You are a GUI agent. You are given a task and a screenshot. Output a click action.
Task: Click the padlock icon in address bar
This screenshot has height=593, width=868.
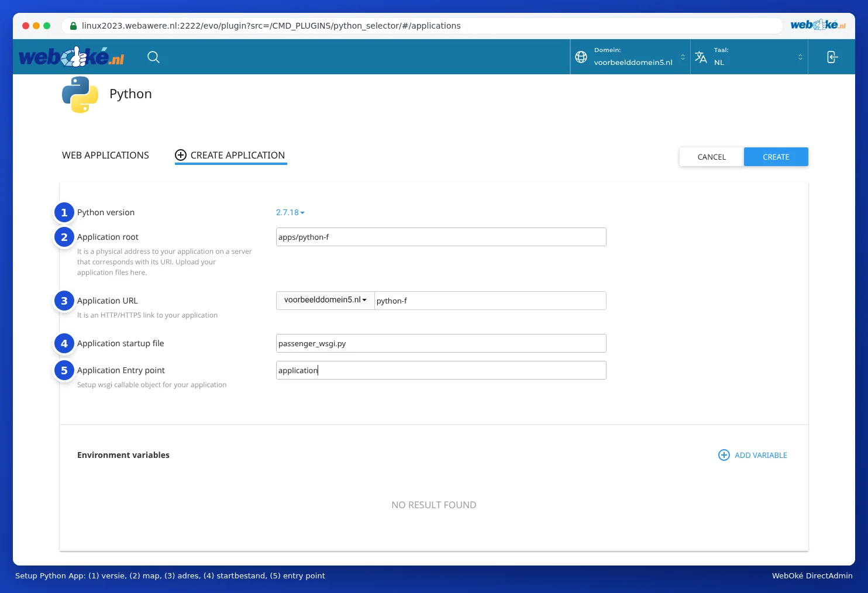73,26
